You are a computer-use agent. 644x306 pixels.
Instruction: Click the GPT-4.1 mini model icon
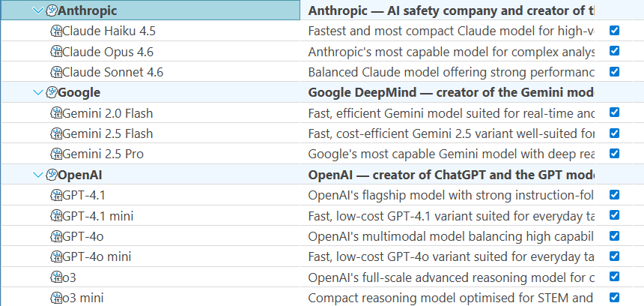point(56,215)
